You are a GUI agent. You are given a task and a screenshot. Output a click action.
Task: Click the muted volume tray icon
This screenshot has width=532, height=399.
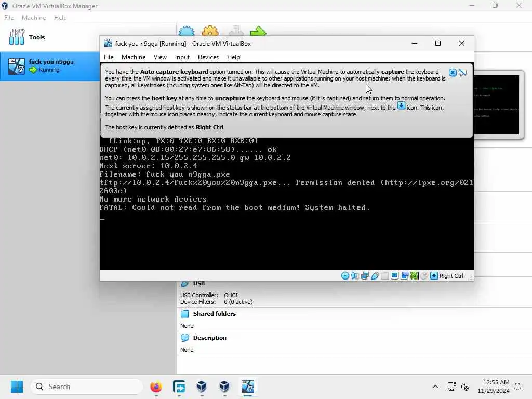point(465,387)
